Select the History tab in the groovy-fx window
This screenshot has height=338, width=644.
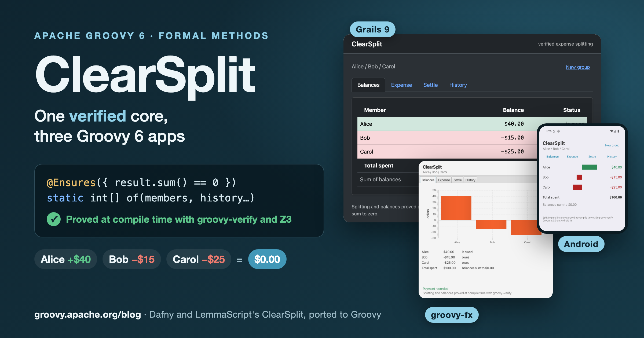tap(470, 180)
